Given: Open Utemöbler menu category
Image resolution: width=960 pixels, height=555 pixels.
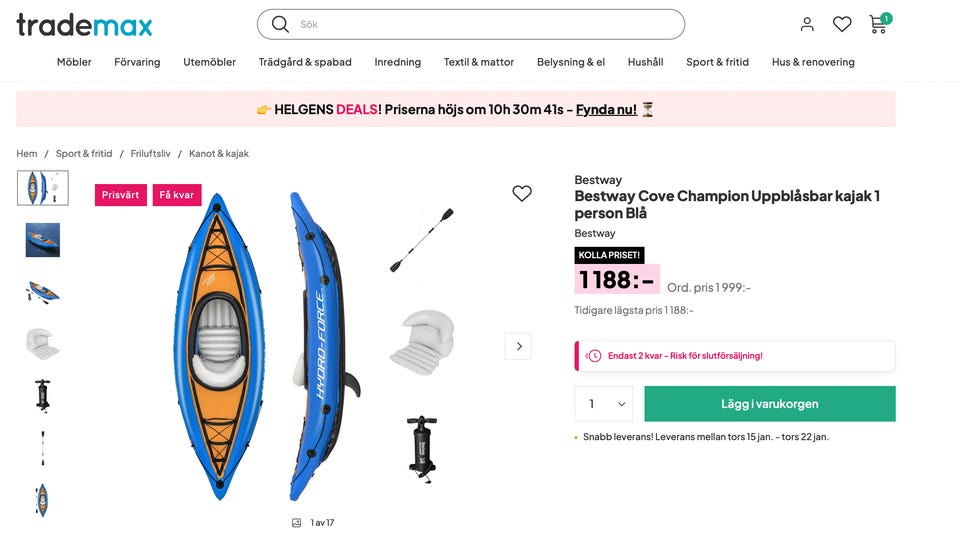Looking at the screenshot, I should click(x=209, y=62).
